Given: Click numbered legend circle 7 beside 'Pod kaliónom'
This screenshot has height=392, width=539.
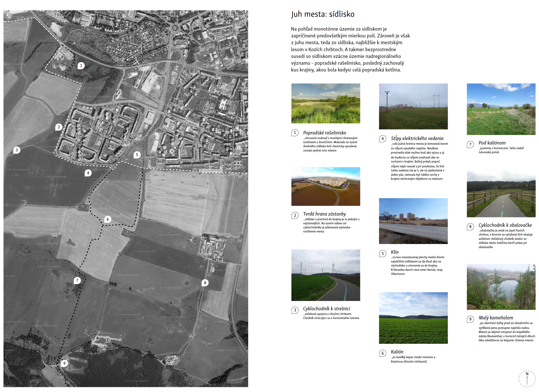Looking at the screenshot, I should 470,144.
